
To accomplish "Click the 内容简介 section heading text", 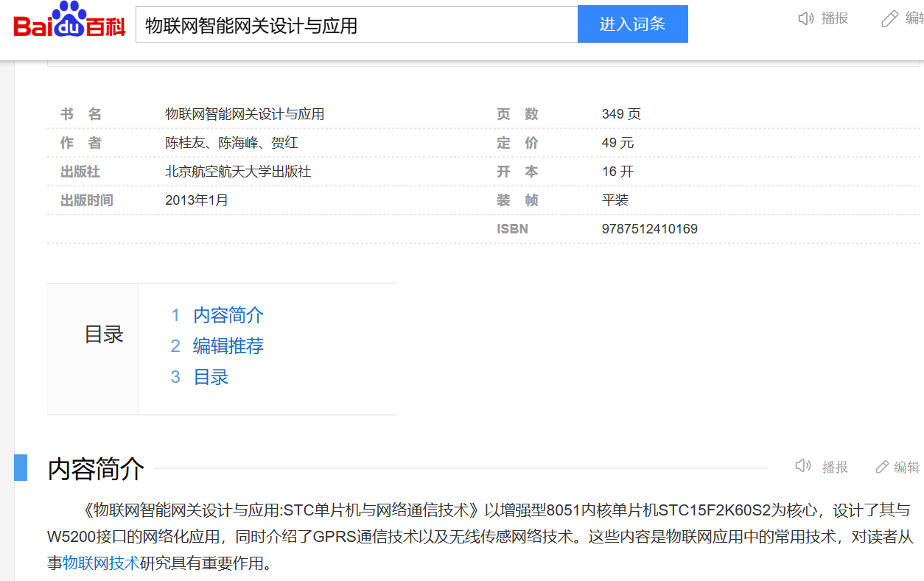I will pos(96,468).
